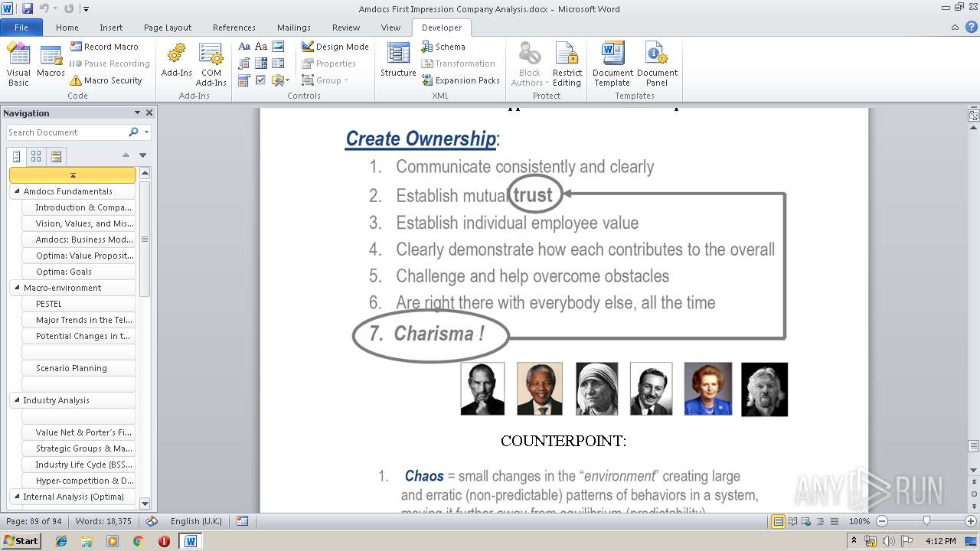The image size is (980, 551).
Task: Collapse the Internal Analysis (Optima) heading
Action: click(17, 497)
